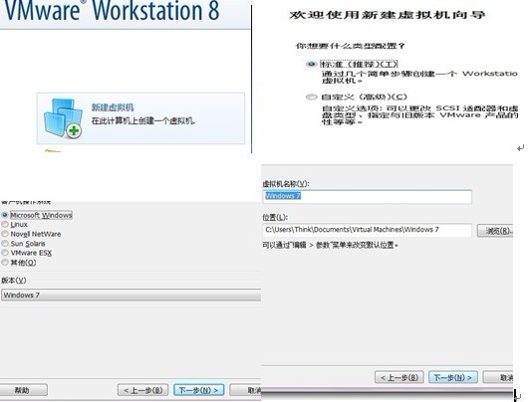Select the Novell NetWare radio option

[5, 234]
